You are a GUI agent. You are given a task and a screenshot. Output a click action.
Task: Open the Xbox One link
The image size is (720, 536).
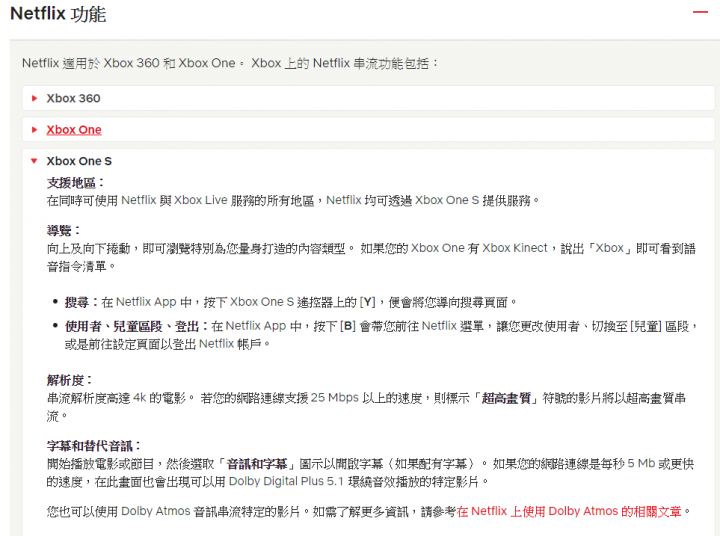[74, 130]
